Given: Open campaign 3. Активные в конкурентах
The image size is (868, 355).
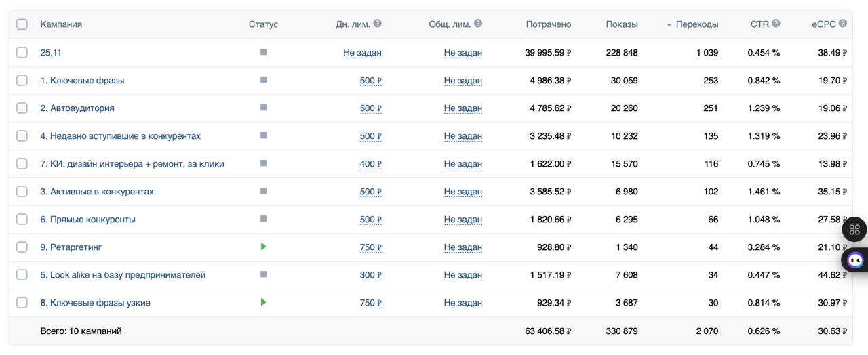Looking at the screenshot, I should pyautogui.click(x=97, y=191).
